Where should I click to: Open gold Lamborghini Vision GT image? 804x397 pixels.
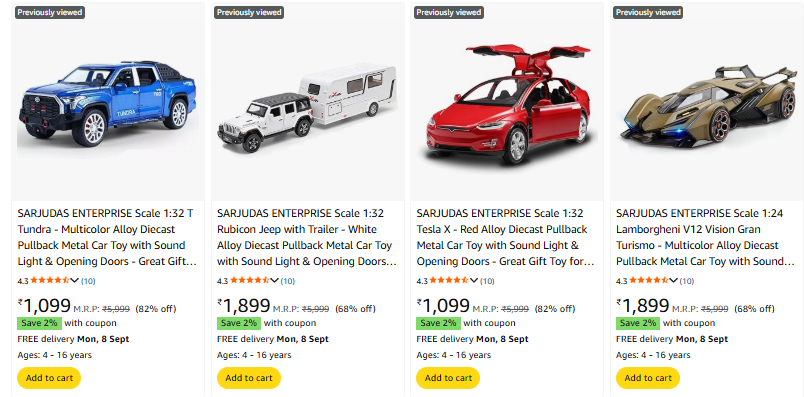tap(706, 107)
